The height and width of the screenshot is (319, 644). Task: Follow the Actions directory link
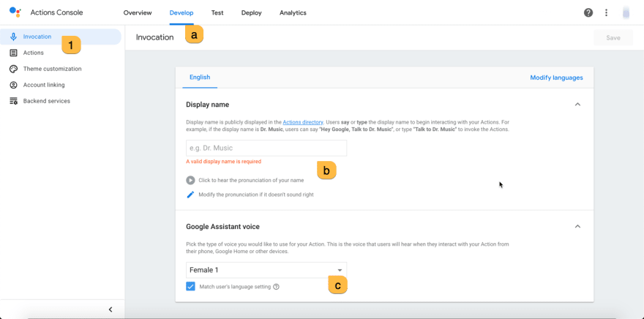point(303,122)
